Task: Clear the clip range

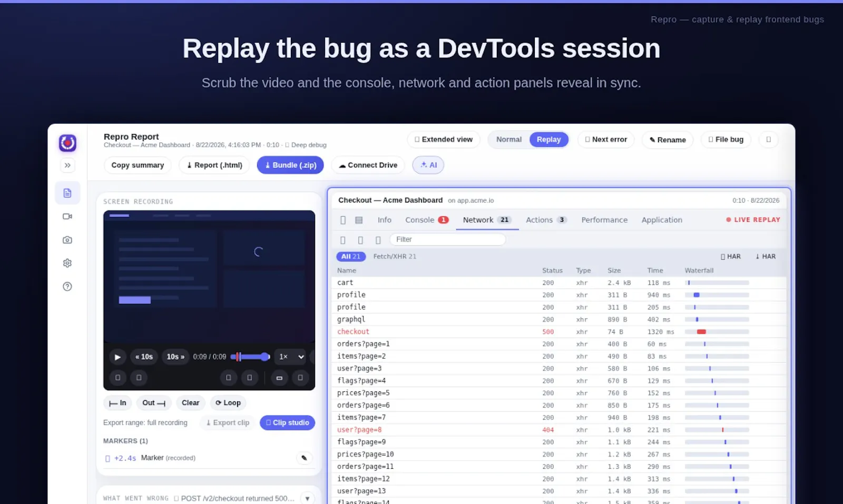Action: click(x=191, y=403)
